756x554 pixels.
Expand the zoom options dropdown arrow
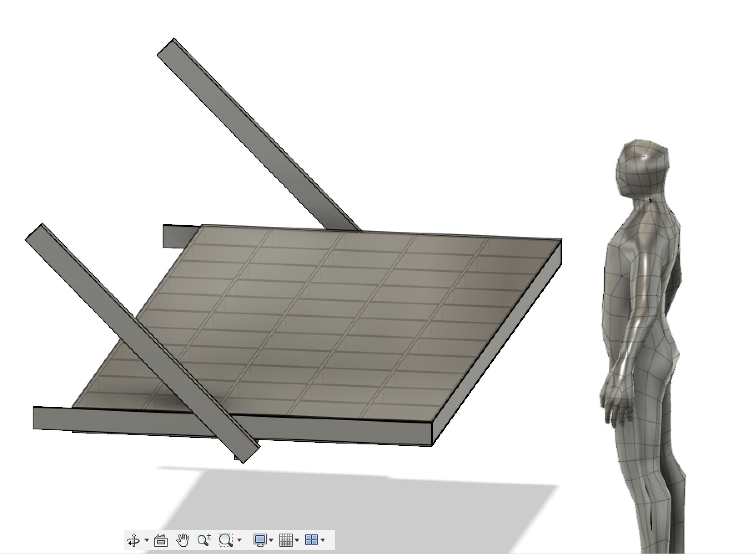[239, 541]
